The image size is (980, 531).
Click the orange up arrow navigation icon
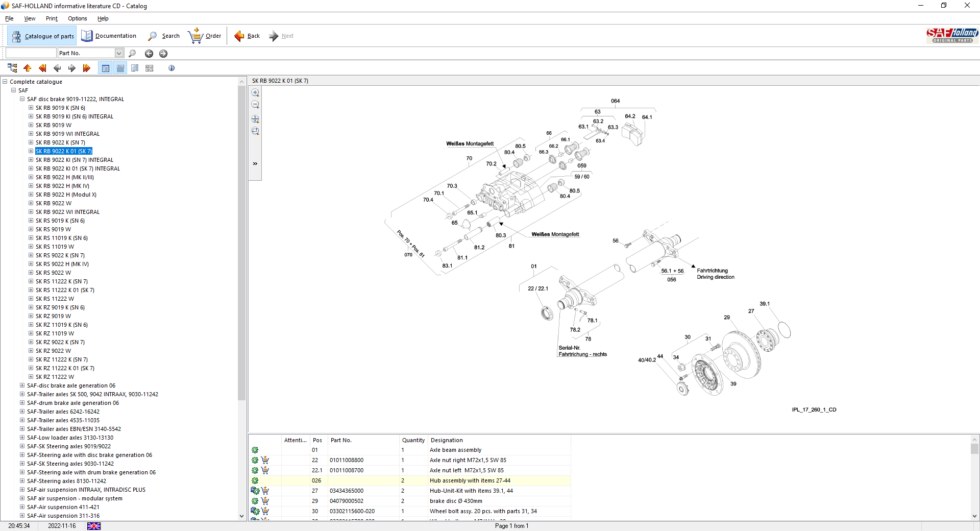click(28, 68)
